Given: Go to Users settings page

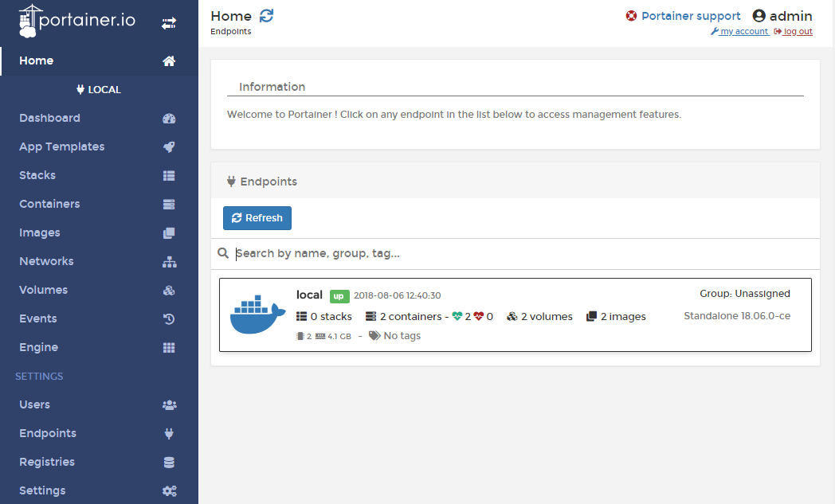Looking at the screenshot, I should 34,404.
